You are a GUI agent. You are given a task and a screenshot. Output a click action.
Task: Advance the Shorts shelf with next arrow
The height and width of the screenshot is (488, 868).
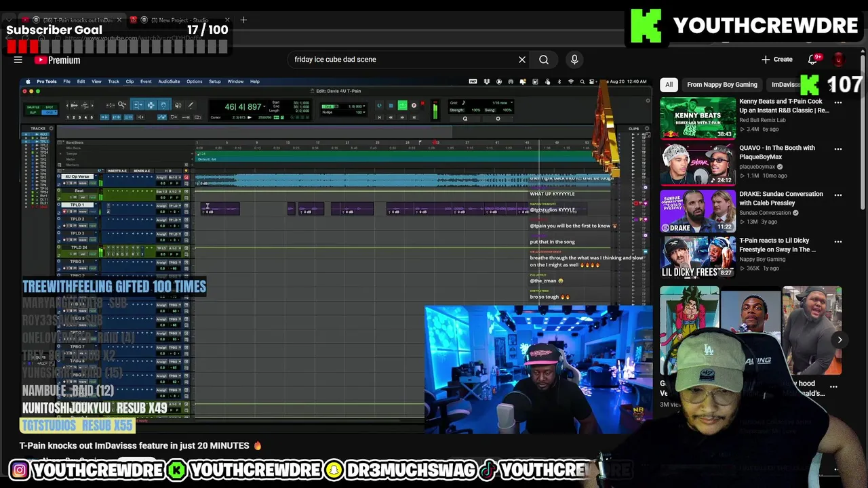pos(840,340)
